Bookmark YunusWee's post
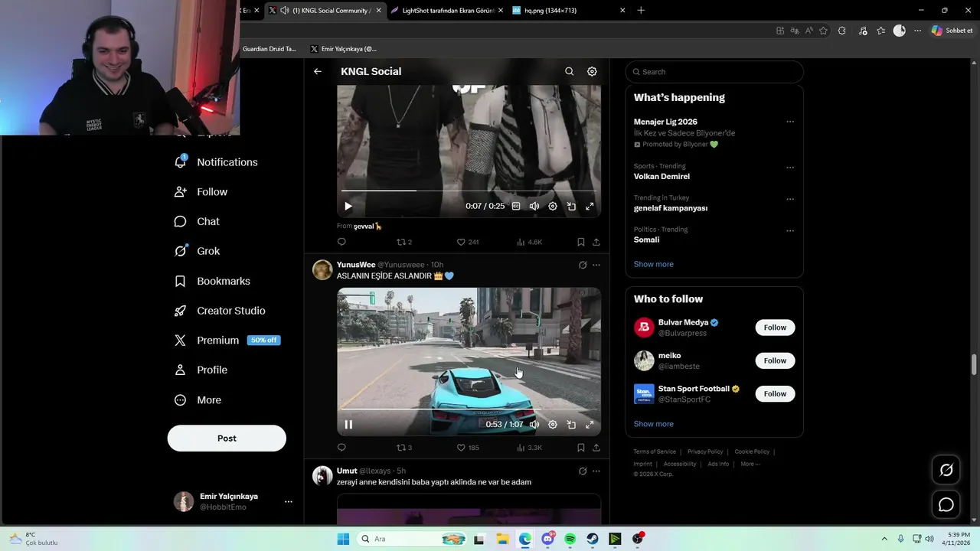The height and width of the screenshot is (551, 980). (x=581, y=448)
